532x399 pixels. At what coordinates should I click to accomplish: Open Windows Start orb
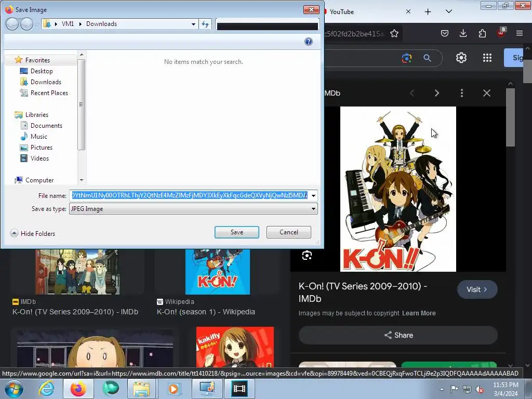click(14, 389)
